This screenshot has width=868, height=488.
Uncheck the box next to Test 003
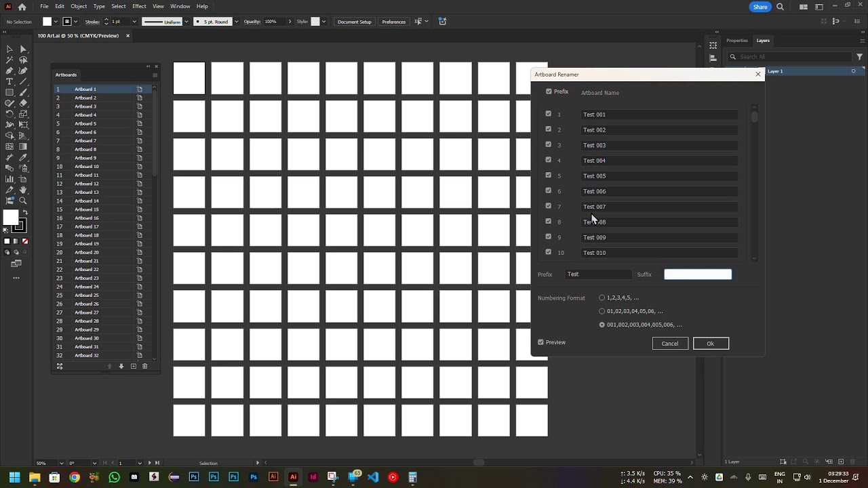[x=549, y=144]
